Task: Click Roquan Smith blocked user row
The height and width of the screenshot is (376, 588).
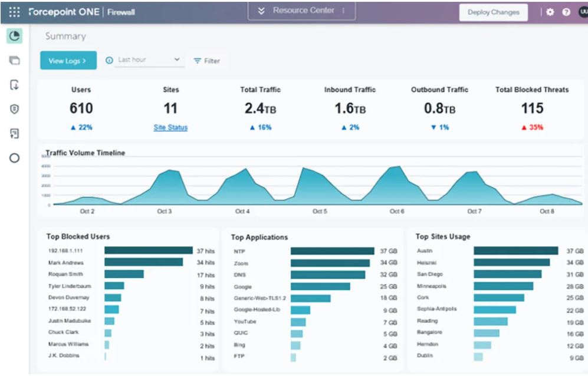Action: coord(132,275)
